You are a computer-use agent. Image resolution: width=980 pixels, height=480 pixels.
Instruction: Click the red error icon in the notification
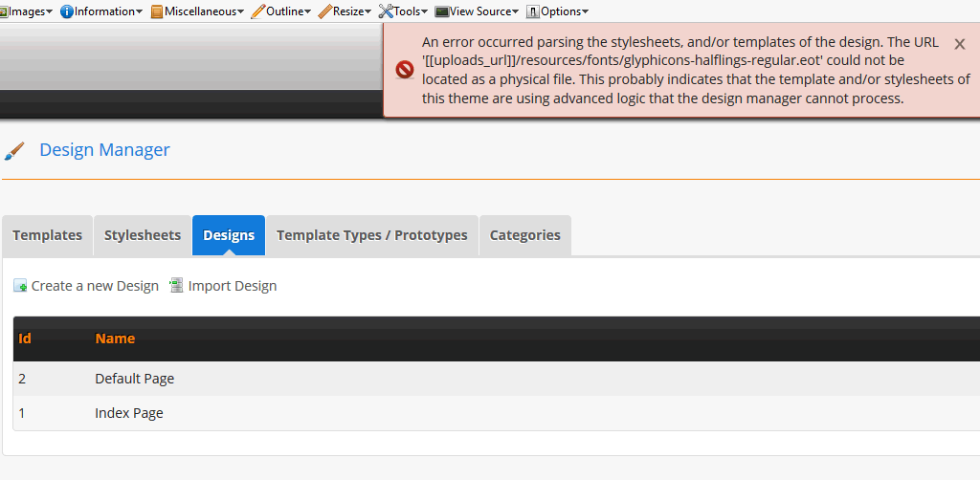point(405,70)
